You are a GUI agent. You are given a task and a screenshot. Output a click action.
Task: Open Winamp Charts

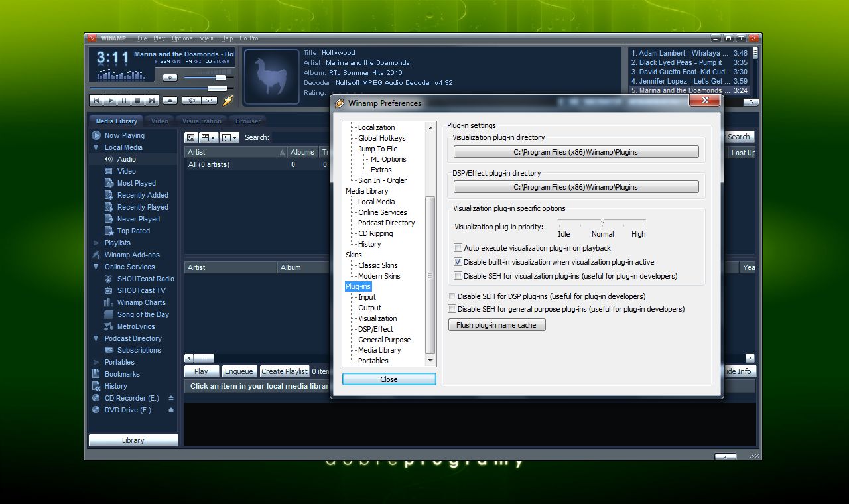point(141,302)
